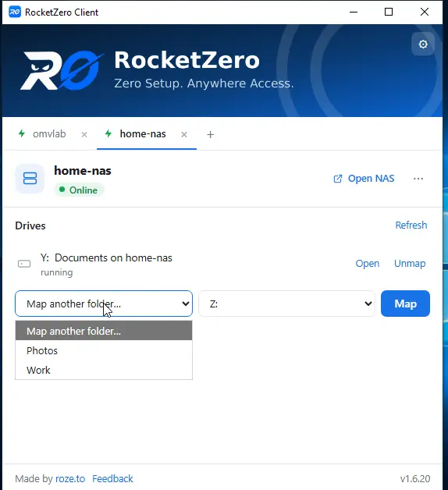Select the home-nas tab
448x490 pixels.
(143, 134)
